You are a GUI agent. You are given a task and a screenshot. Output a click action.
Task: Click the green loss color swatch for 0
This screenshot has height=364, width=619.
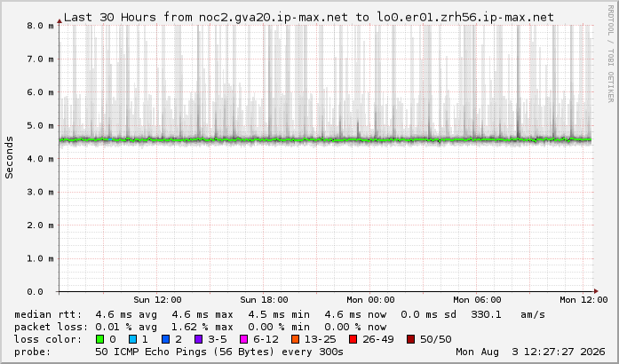coord(99,339)
